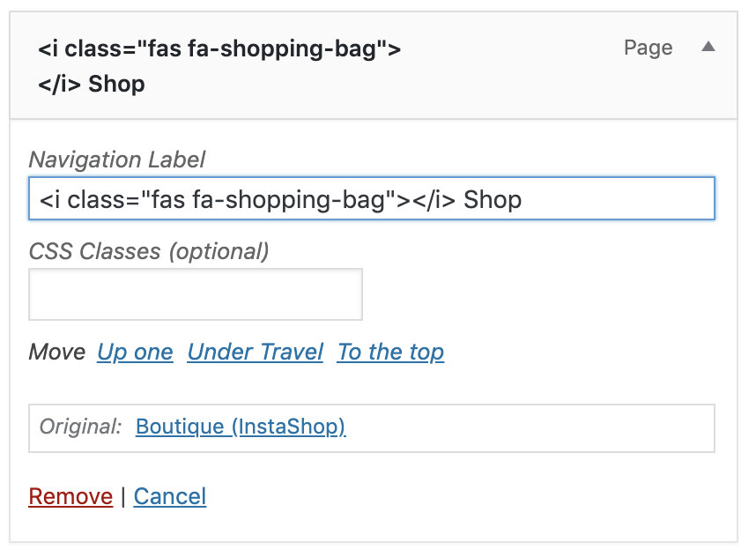Click the Original: label text

click(80, 427)
